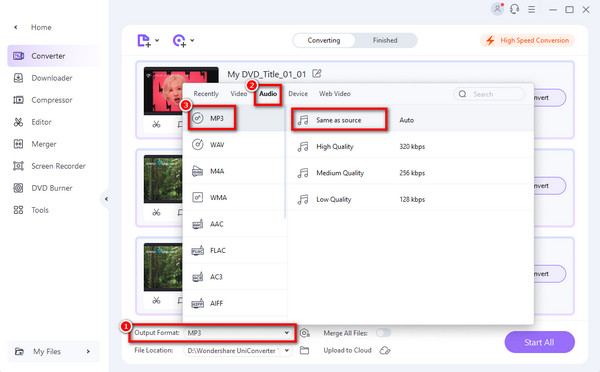Open My Files in sidebar

tap(53, 351)
